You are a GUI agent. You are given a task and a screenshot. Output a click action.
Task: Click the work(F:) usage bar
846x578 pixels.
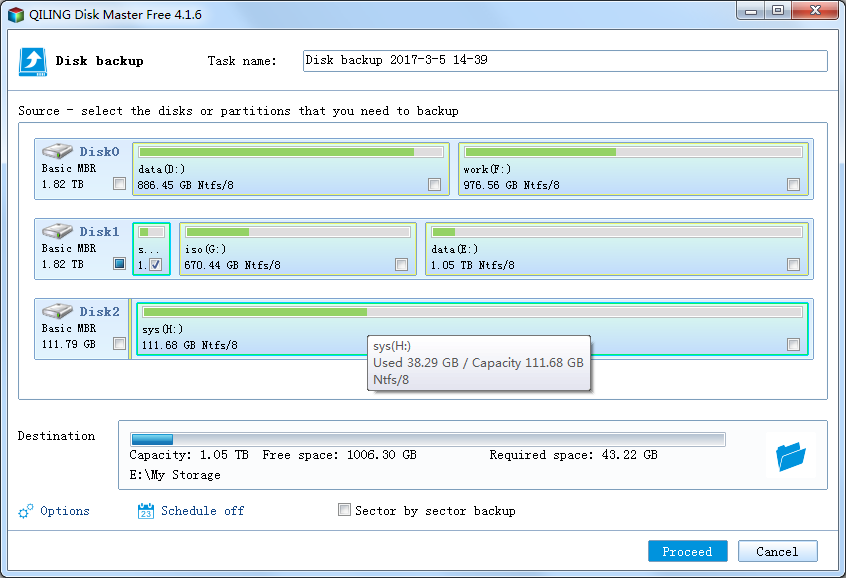point(633,152)
